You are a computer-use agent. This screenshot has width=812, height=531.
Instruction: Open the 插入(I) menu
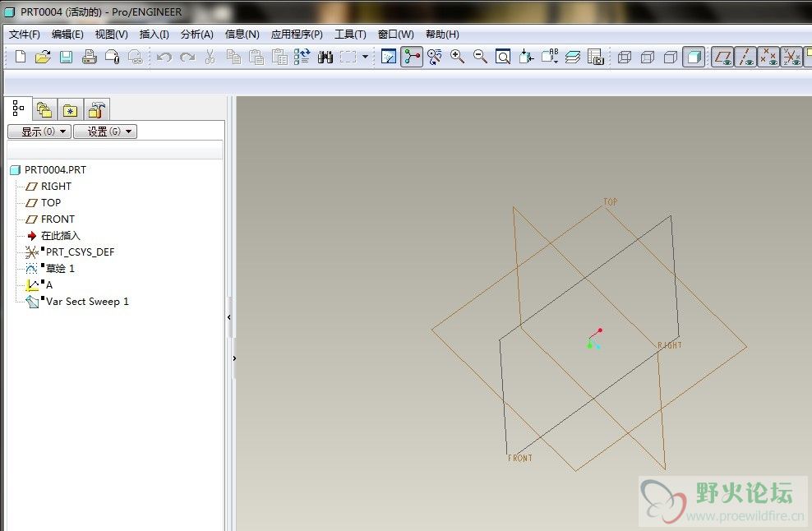coord(155,35)
